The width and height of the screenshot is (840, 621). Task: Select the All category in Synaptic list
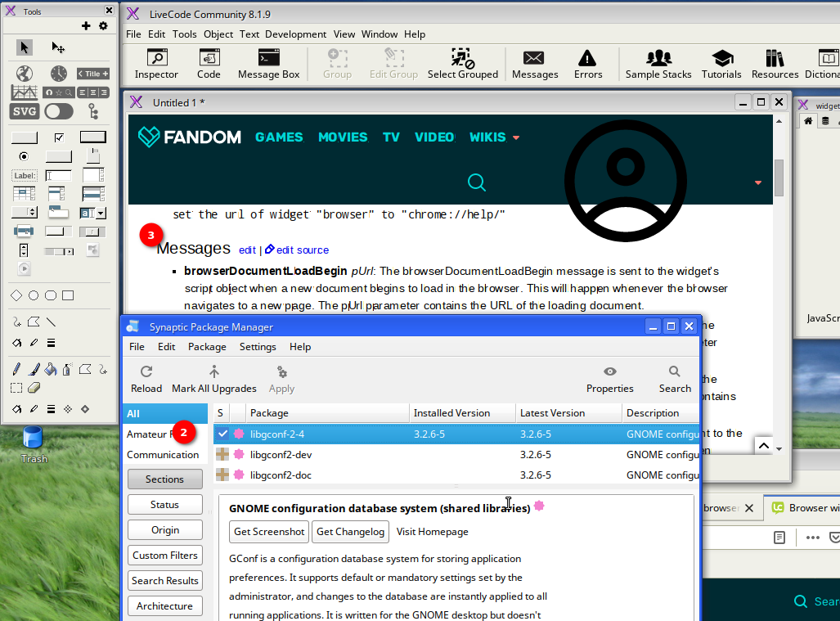[x=165, y=414]
